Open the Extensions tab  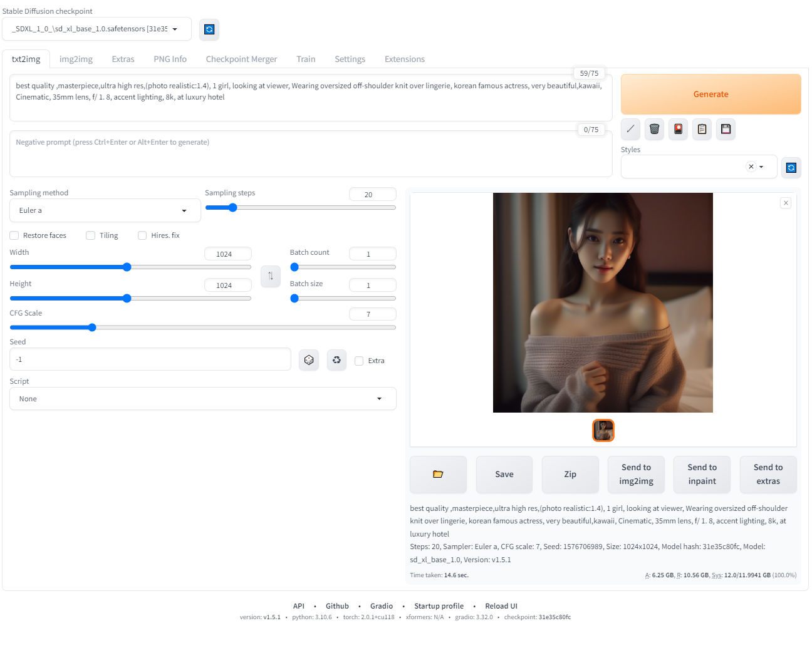click(x=404, y=59)
